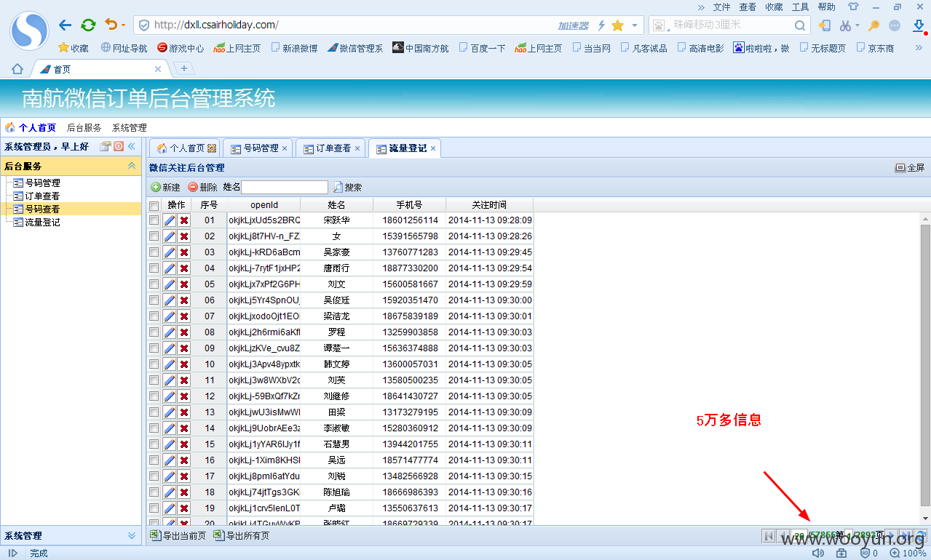Image resolution: width=931 pixels, height=560 pixels.
Task: Collapse the left sidebar with double-arrow
Action: tap(132, 146)
